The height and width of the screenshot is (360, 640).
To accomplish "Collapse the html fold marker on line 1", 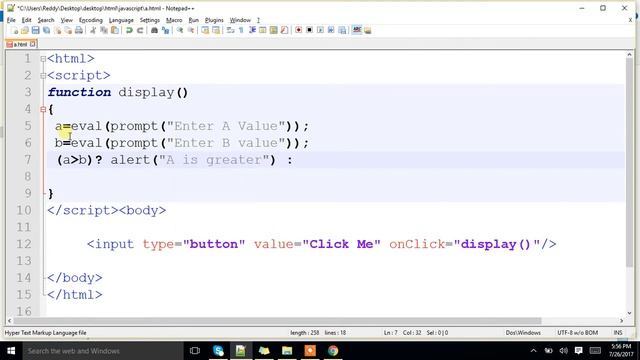I will coord(43,59).
